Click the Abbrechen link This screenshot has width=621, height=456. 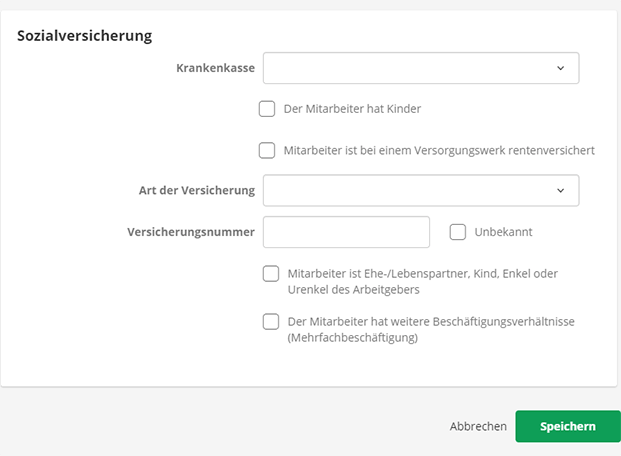[478, 426]
